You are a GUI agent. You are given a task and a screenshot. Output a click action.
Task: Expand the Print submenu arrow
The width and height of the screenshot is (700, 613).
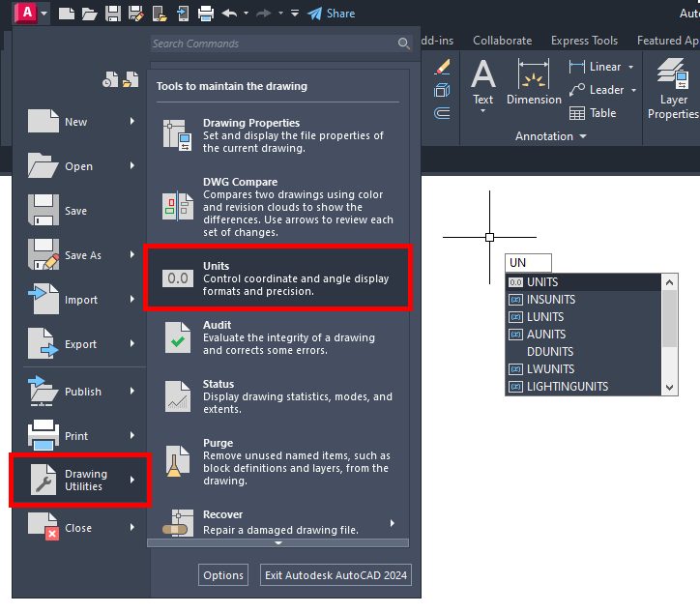tap(132, 435)
